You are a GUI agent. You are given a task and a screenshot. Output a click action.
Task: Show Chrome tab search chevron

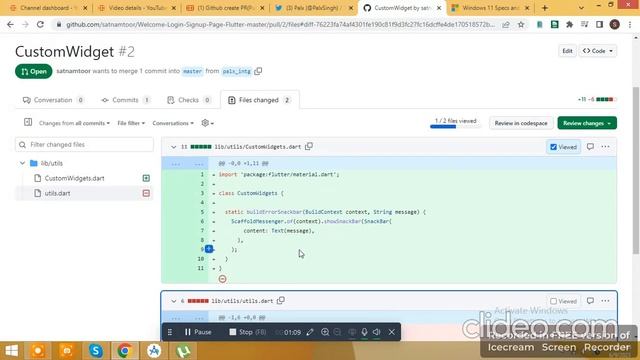[581, 8]
